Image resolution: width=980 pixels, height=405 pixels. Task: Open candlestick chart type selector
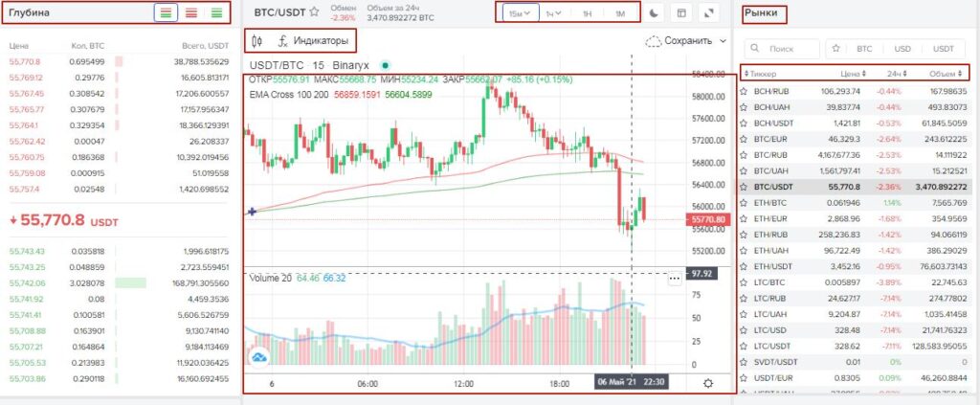[256, 41]
